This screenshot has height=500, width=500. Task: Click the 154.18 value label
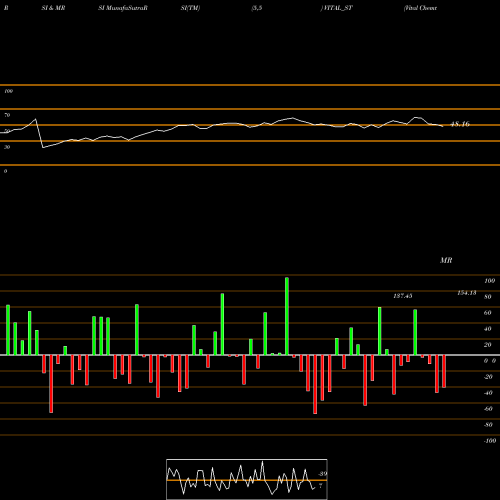[467, 293]
